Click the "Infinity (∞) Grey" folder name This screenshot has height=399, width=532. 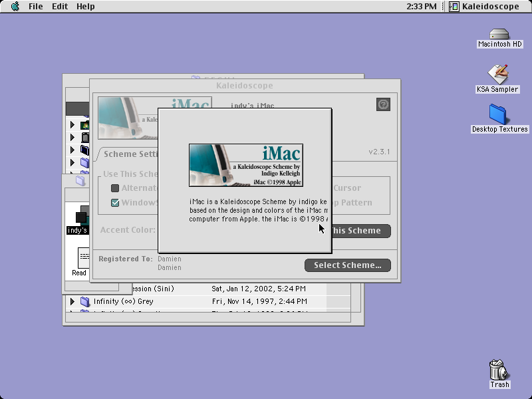click(124, 301)
